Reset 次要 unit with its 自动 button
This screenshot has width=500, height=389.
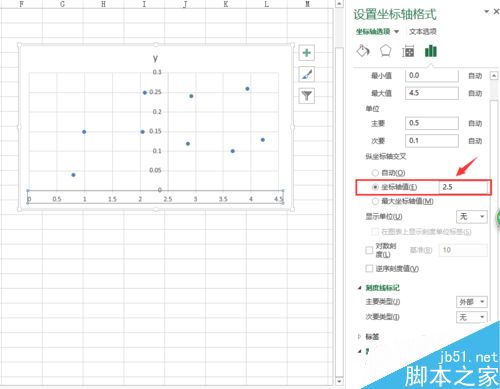coord(475,141)
